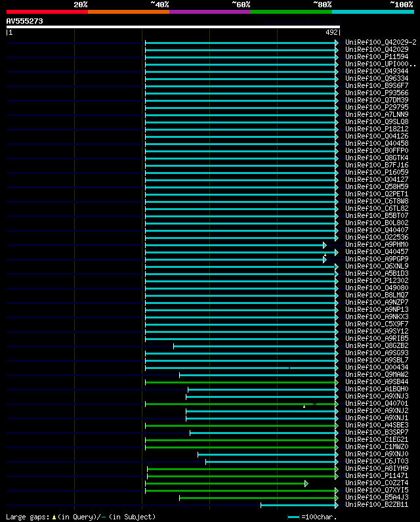This screenshot has width=420, height=522.
Task: Click hit label UniRef100_C6JT03
Action: (x=377, y=462)
